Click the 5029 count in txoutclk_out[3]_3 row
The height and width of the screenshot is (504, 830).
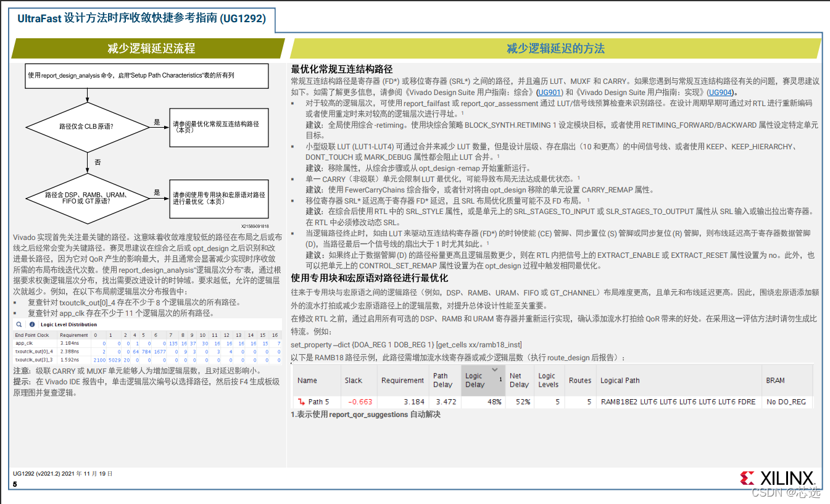[x=114, y=360]
